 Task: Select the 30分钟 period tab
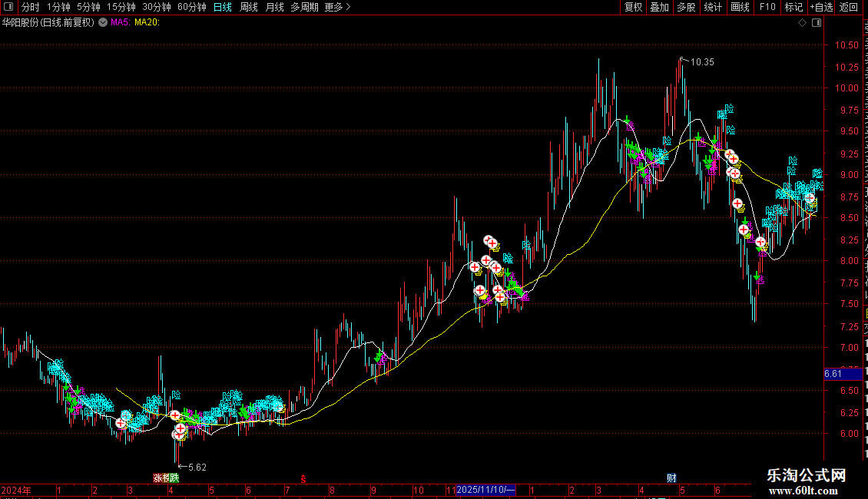(157, 7)
